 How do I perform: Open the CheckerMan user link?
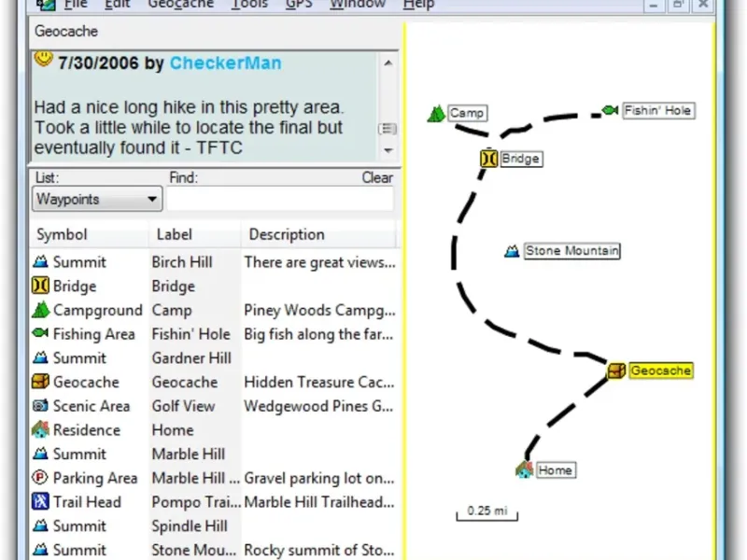[x=225, y=63]
